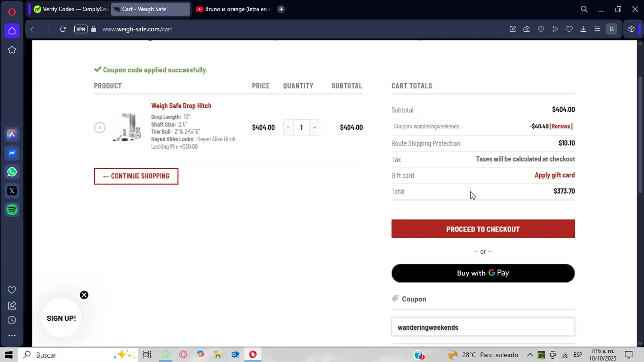644x362 pixels.
Task: Open the sidebar three-dot settings
Action: [x=12, y=336]
